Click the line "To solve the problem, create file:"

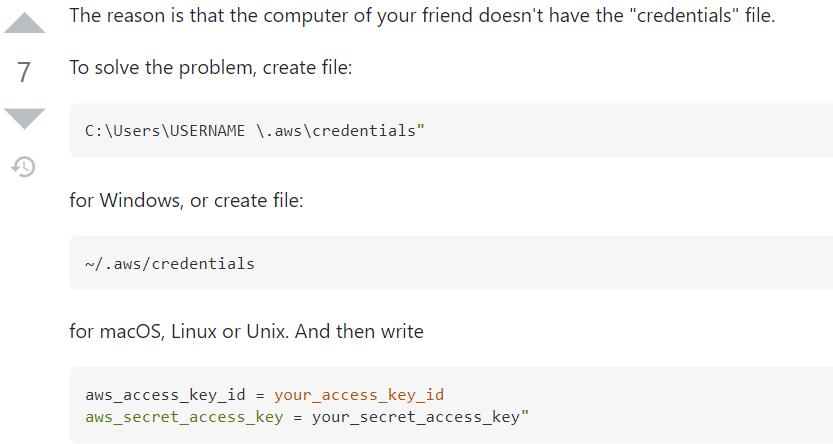tap(210, 68)
